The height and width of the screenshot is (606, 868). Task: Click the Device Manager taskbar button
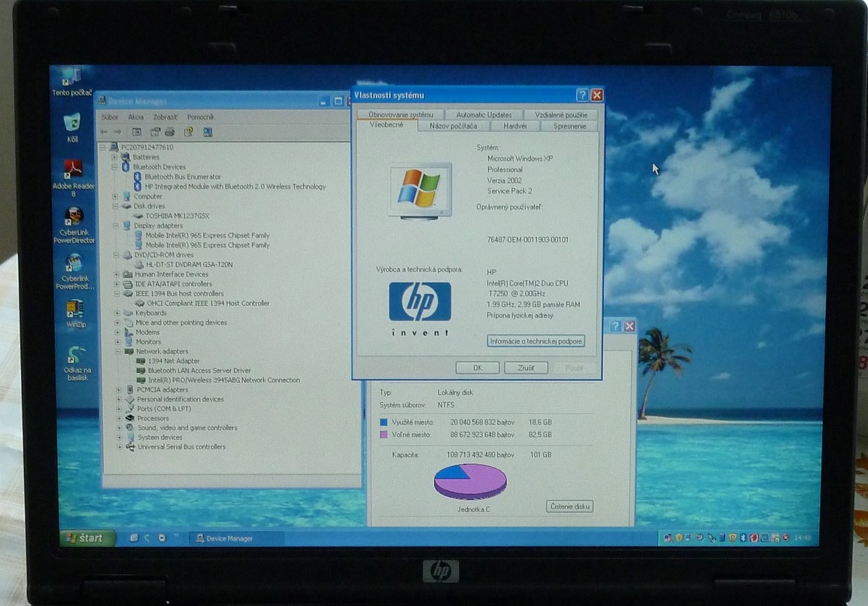point(237,538)
